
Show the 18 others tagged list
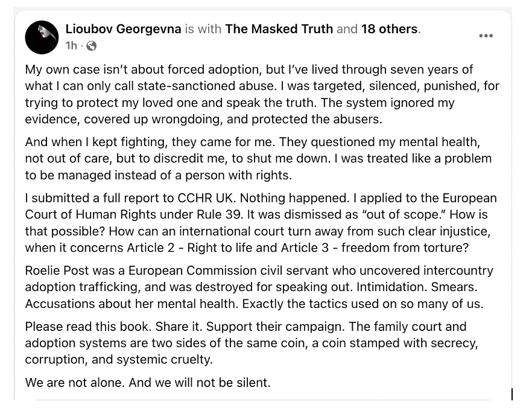(x=389, y=29)
